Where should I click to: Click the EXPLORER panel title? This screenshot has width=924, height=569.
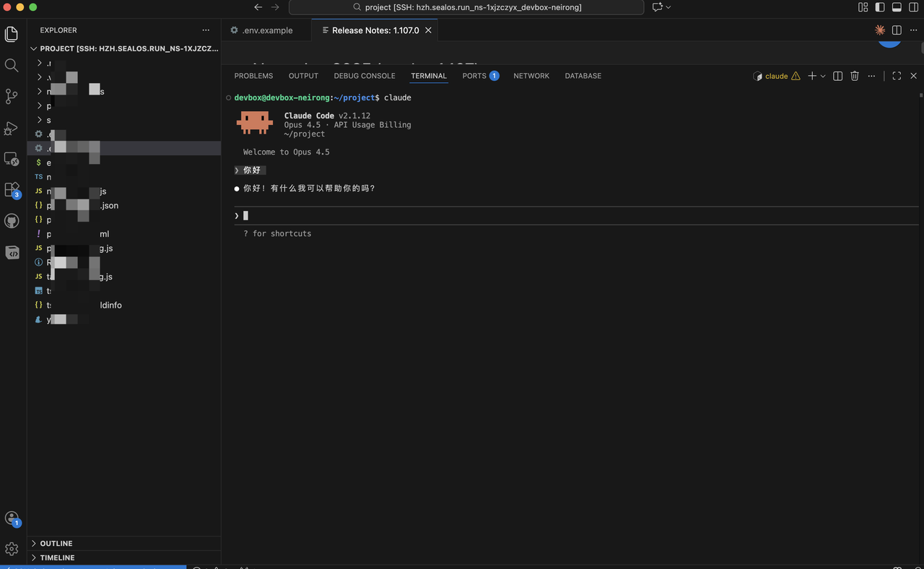(58, 30)
